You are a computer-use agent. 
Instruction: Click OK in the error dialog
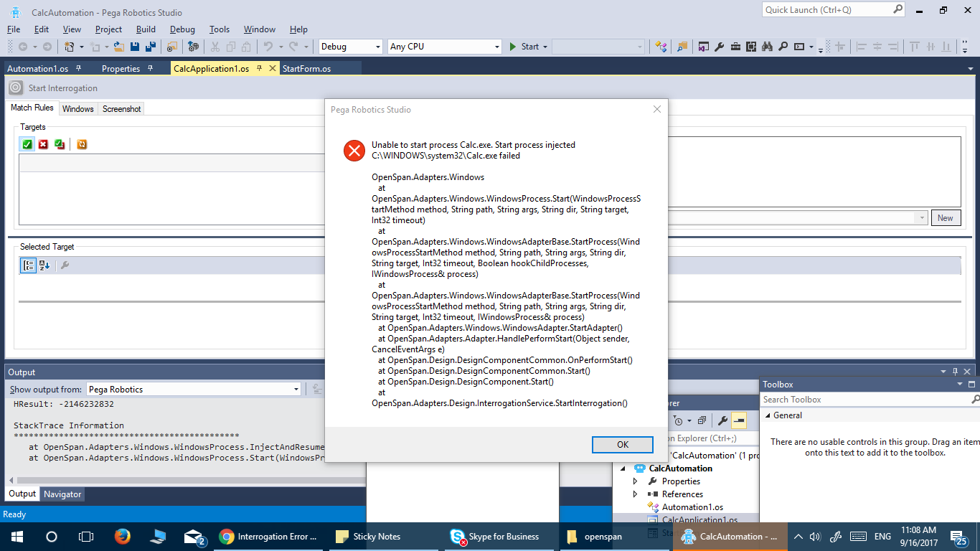tap(623, 445)
